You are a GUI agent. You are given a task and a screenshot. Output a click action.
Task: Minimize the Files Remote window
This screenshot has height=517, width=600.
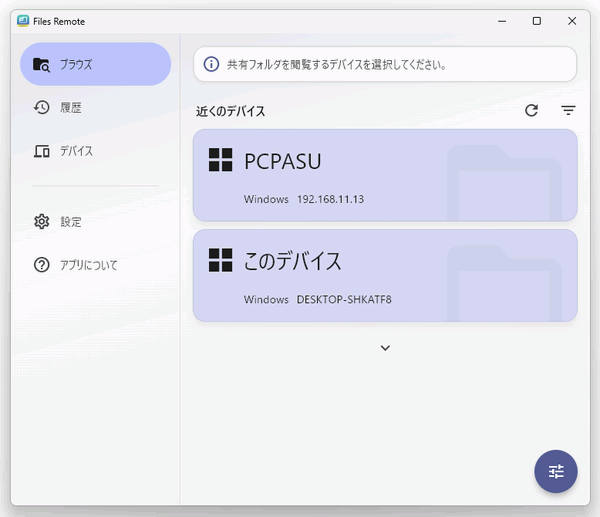pyautogui.click(x=502, y=21)
